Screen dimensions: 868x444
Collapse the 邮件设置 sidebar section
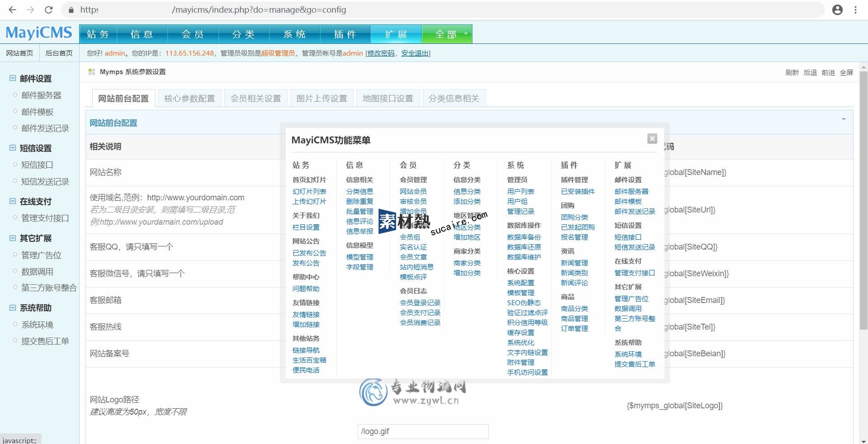tap(13, 78)
